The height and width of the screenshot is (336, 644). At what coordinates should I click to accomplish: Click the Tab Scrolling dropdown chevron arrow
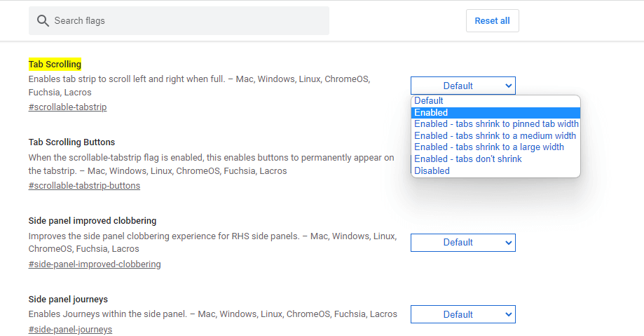coord(508,86)
